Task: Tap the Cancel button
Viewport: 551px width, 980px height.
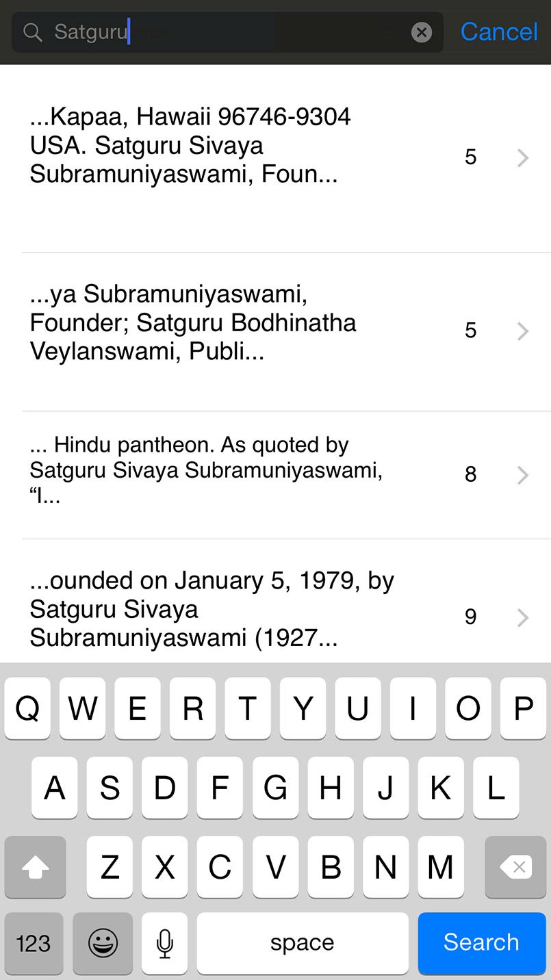Action: point(498,32)
